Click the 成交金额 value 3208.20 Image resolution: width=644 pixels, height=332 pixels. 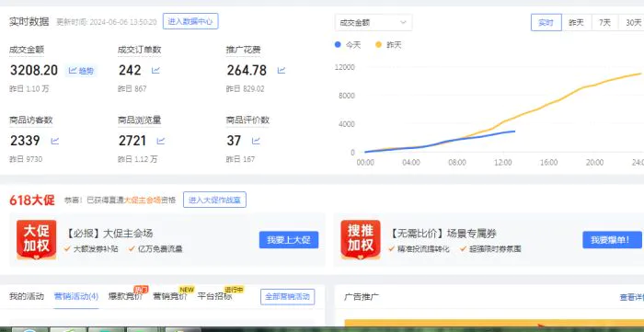(34, 70)
